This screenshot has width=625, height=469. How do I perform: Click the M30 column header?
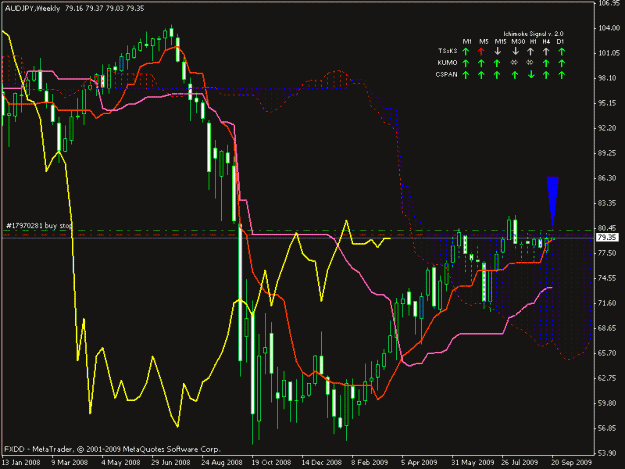tap(518, 41)
